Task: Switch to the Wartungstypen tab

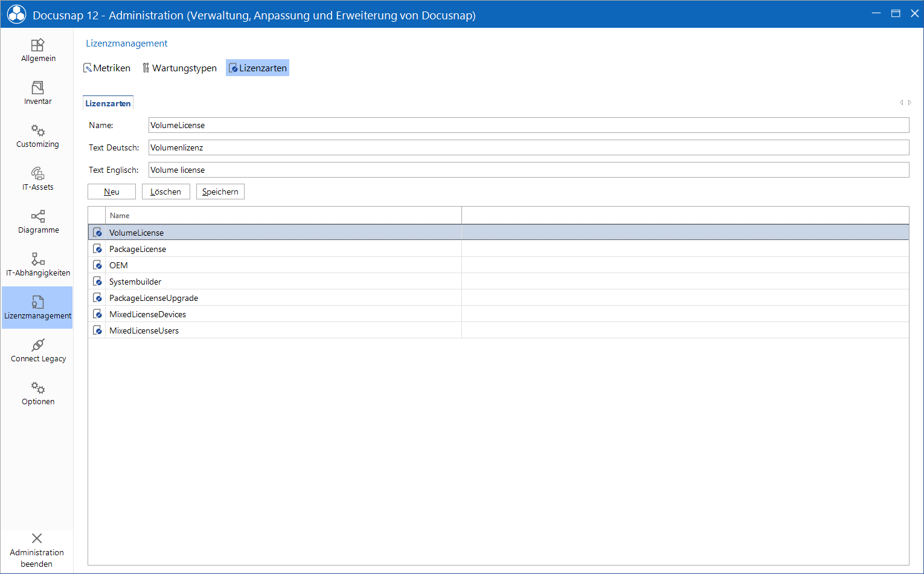Action: (x=179, y=68)
